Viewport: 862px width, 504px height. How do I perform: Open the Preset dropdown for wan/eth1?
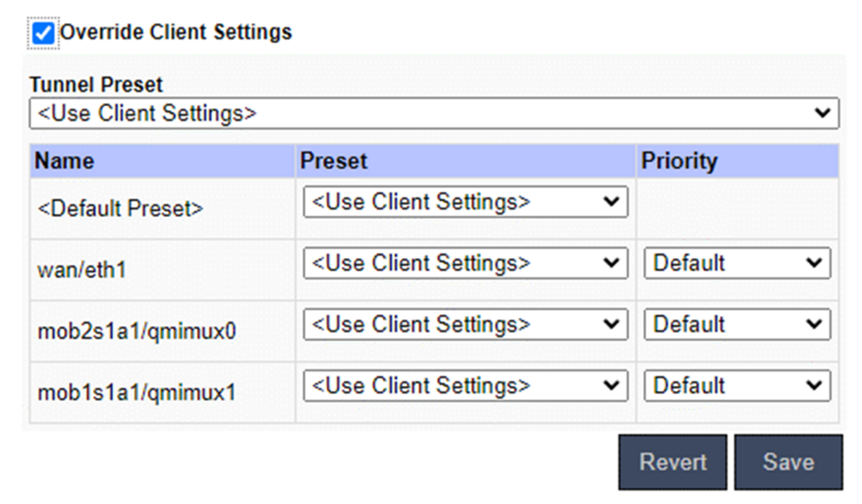tap(465, 264)
